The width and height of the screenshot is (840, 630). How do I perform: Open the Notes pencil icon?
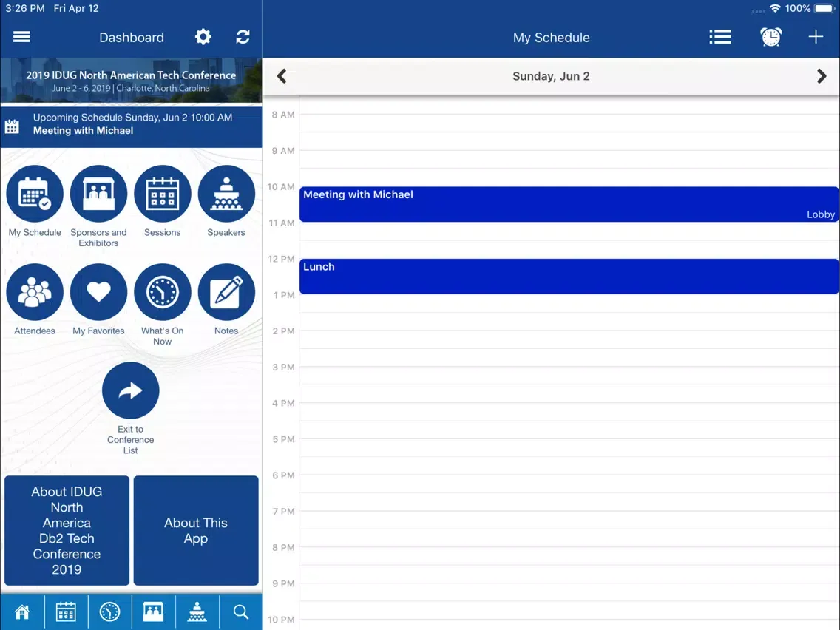(226, 292)
